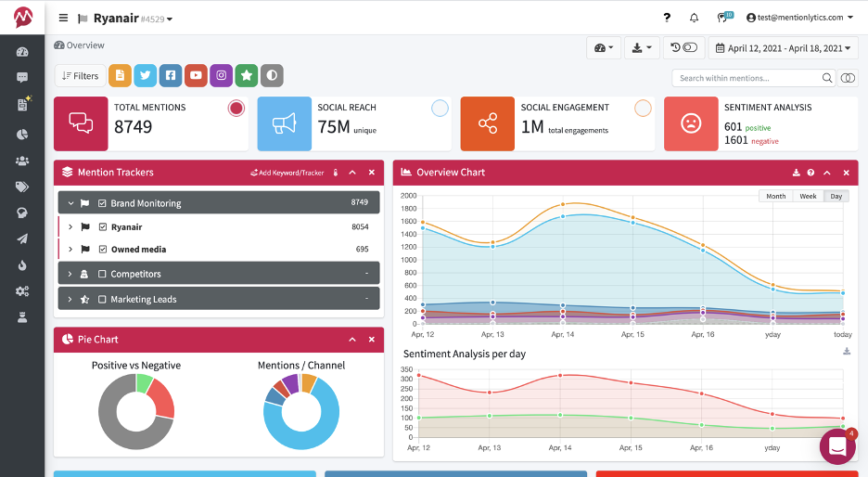Click Add Keyword/Tracker
The width and height of the screenshot is (868, 477).
pyautogui.click(x=287, y=173)
